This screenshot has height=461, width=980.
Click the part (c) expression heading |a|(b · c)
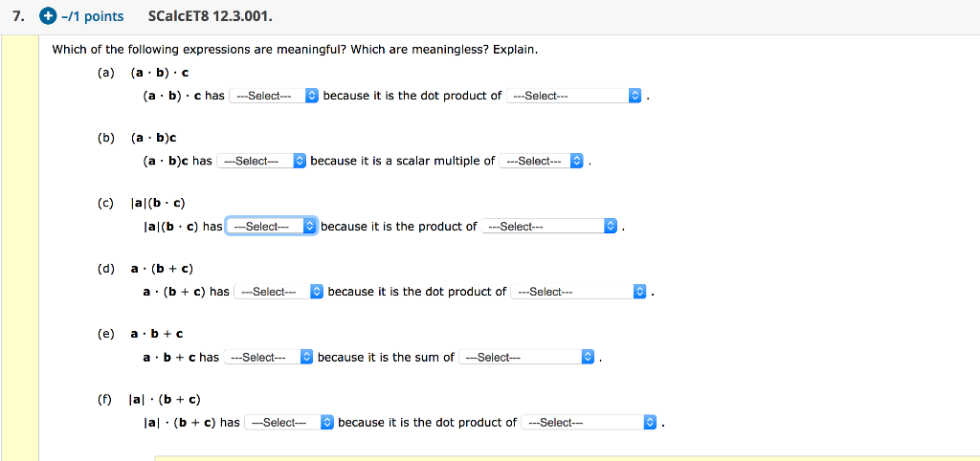158,203
